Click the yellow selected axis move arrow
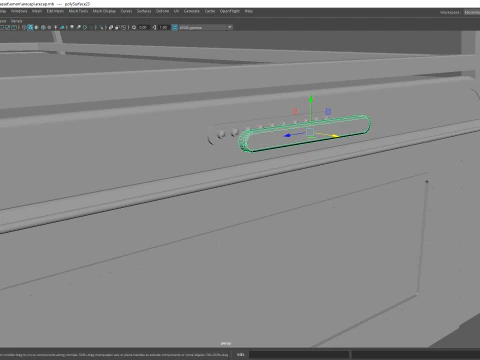Viewport: 480px width, 360px height. pos(335,136)
